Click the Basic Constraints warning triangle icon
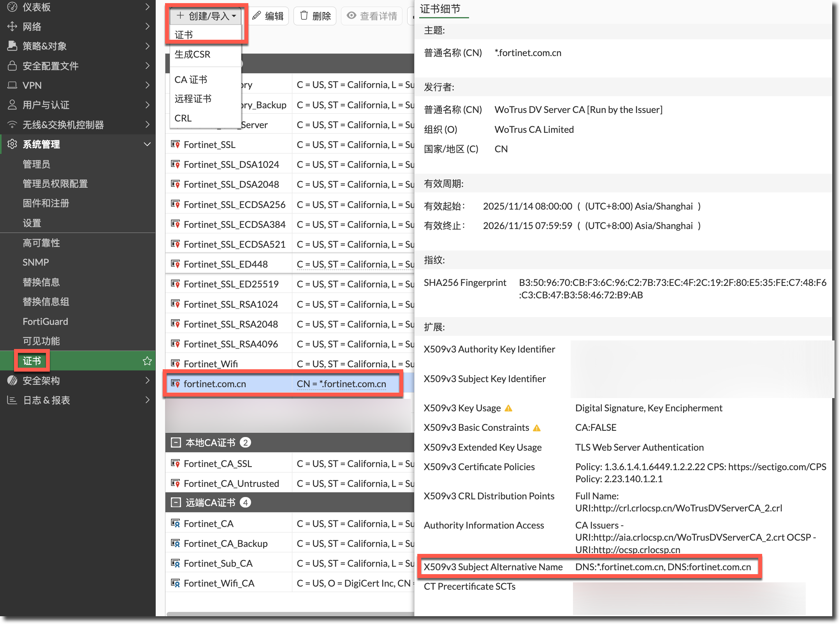Image resolution: width=840 pixels, height=624 pixels. 537,428
